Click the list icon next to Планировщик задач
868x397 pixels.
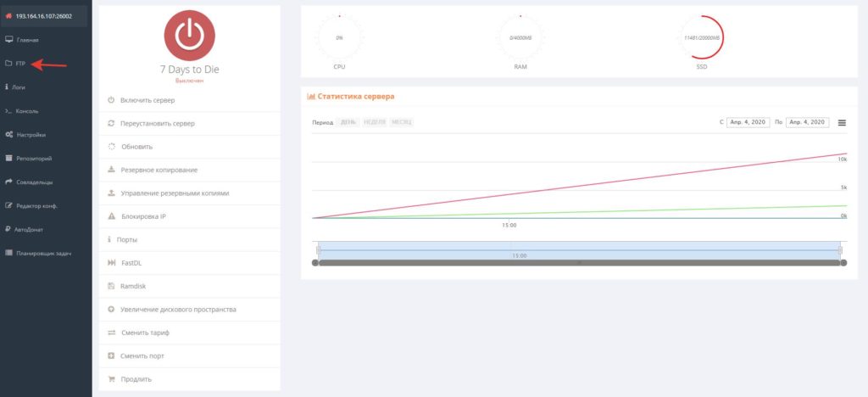(x=8, y=253)
